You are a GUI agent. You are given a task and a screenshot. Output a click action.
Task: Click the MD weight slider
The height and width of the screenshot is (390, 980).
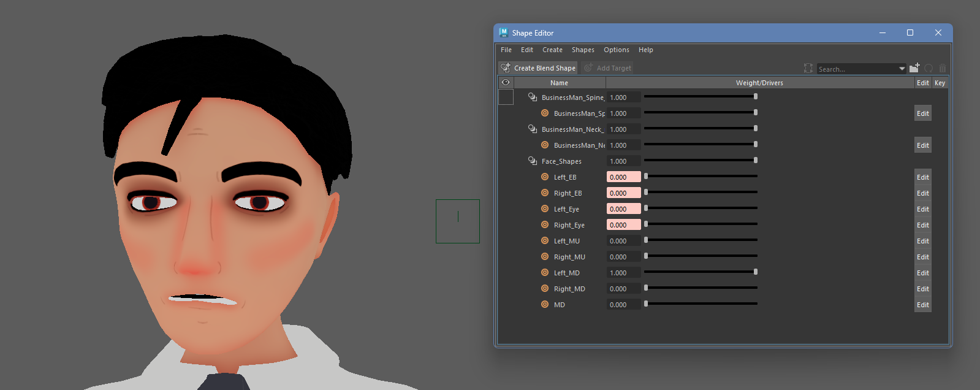click(x=701, y=304)
